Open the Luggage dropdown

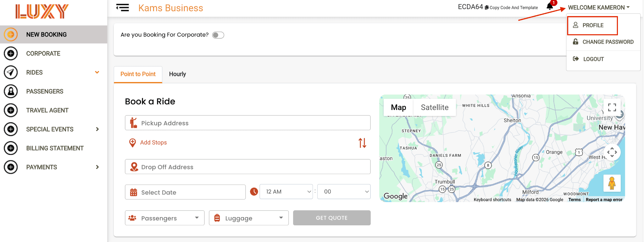pos(249,218)
